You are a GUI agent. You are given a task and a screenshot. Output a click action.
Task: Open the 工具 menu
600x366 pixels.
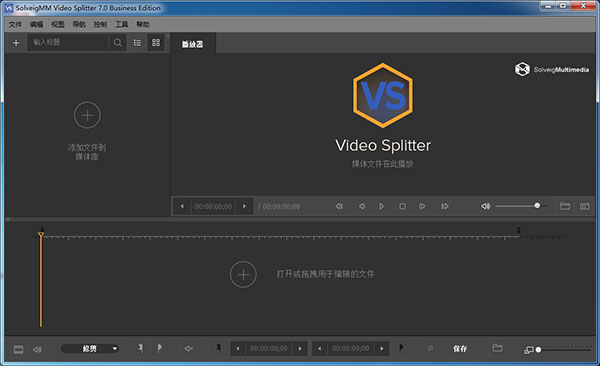(122, 25)
